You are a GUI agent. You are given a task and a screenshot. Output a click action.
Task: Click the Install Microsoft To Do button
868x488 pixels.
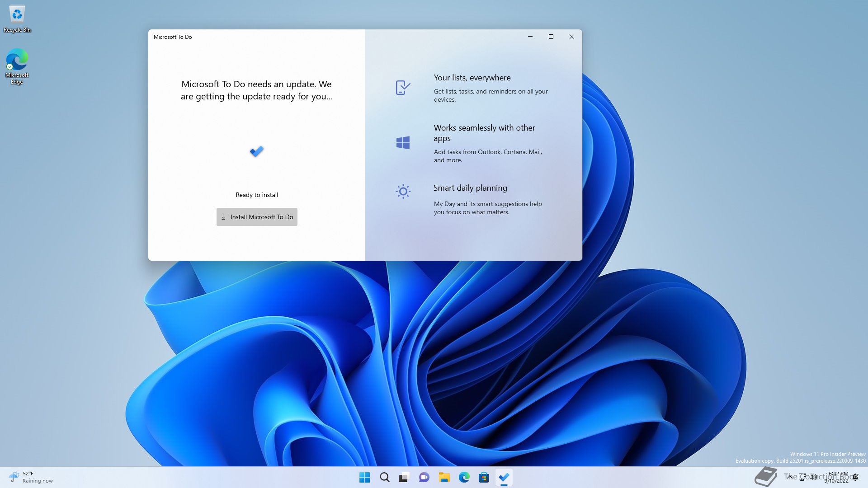(257, 217)
